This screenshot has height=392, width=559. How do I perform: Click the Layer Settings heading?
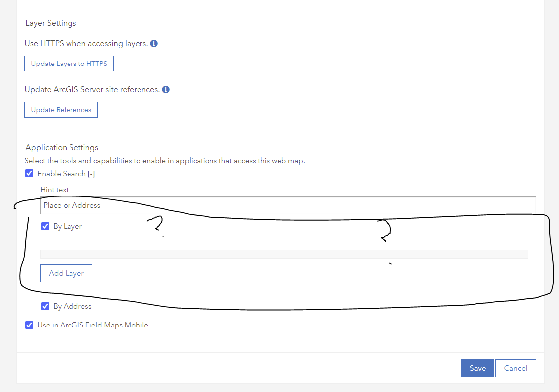pyautogui.click(x=51, y=23)
